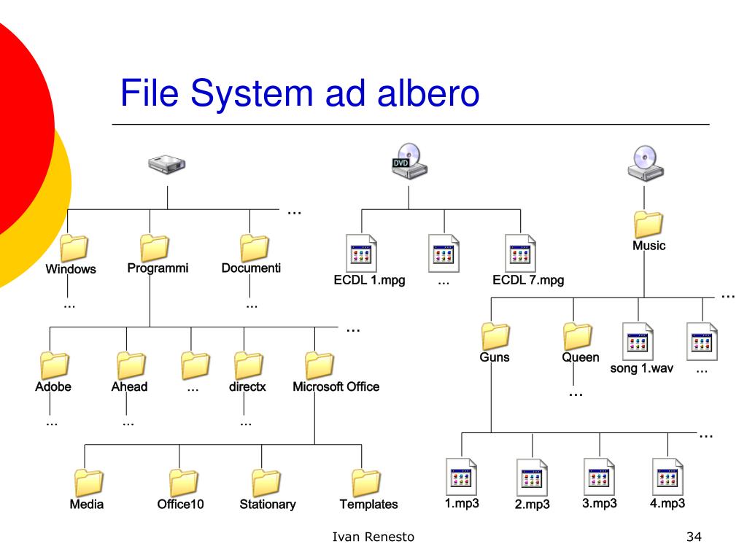Screen dimensions: 747x560
Task: Click the 'ECDL 7.mpg' label
Action: (528, 280)
